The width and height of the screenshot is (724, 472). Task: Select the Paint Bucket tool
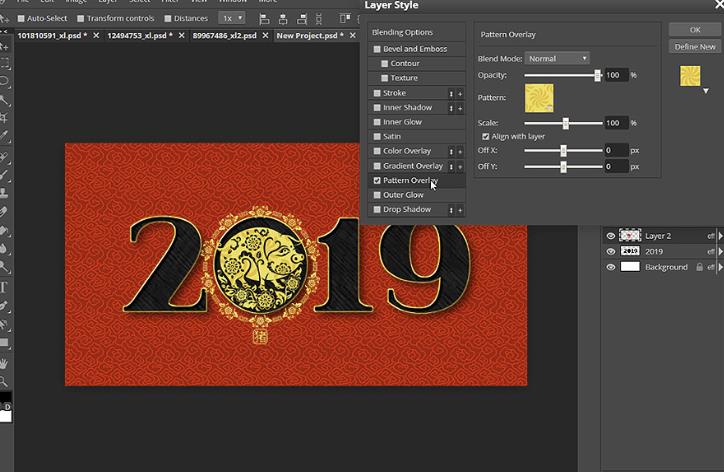click(x=4, y=230)
